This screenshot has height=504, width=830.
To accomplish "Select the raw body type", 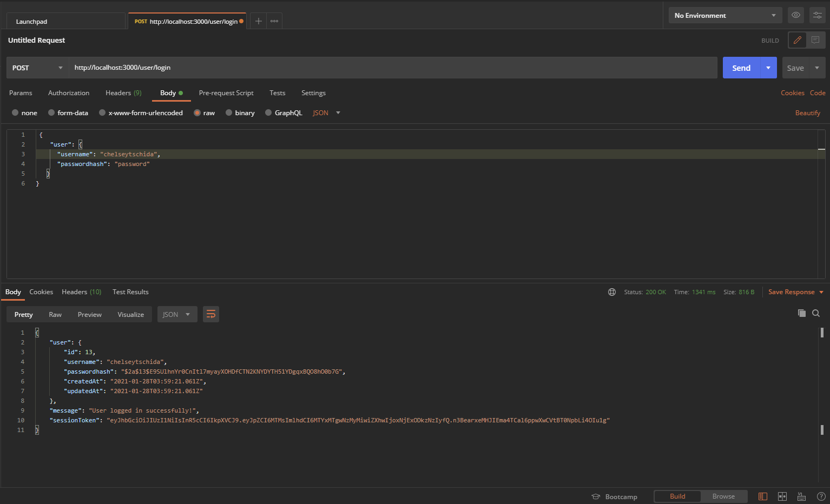I will tap(197, 112).
